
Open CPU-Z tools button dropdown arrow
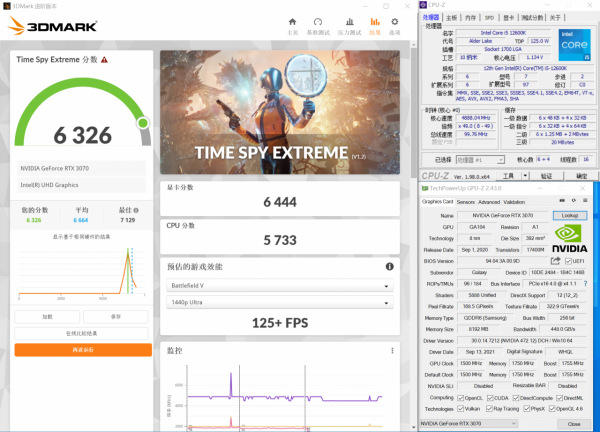click(x=525, y=176)
